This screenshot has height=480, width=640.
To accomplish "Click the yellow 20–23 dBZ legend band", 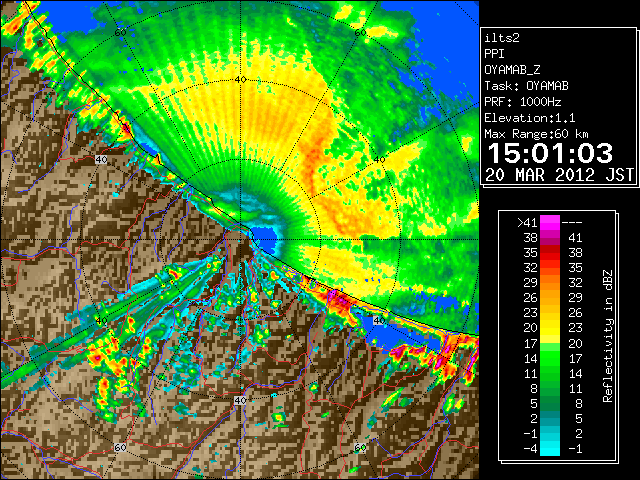I will coord(550,328).
